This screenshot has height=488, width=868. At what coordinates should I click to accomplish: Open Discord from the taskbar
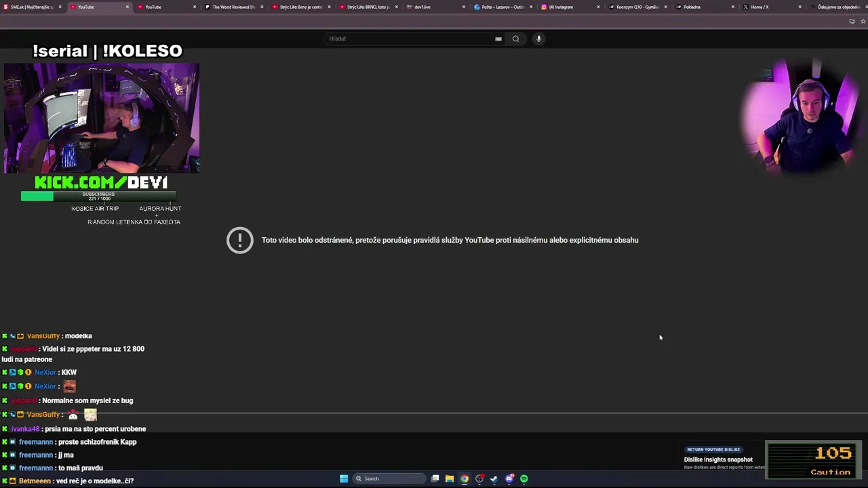point(509,479)
